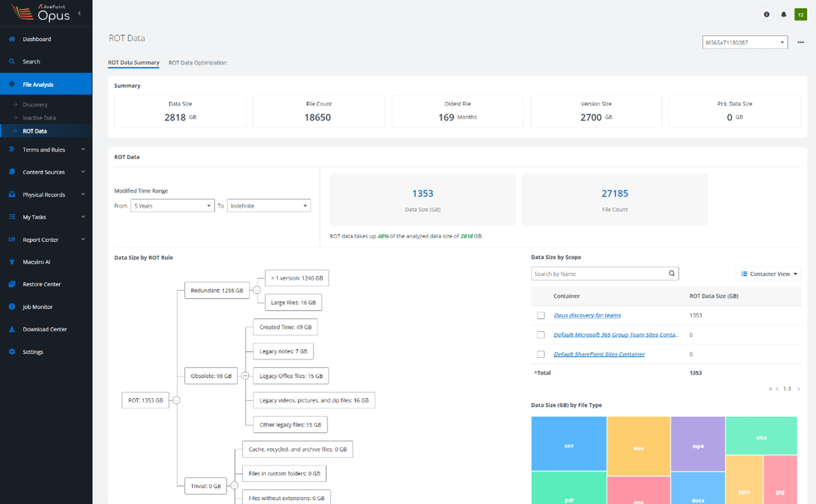Screen dimensions: 816x504
Task: Open the Restore Center
Action: tap(41, 284)
